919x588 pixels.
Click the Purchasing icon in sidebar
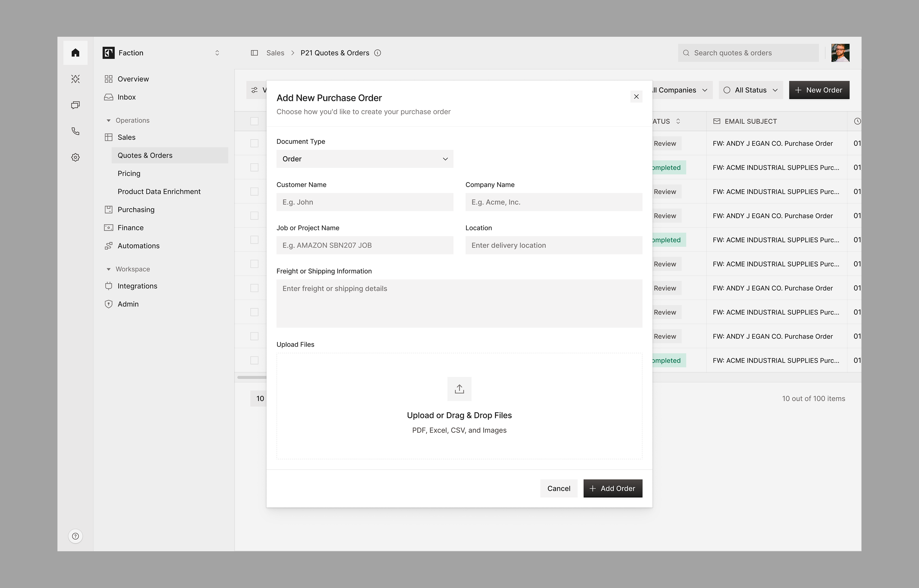pyautogui.click(x=109, y=209)
